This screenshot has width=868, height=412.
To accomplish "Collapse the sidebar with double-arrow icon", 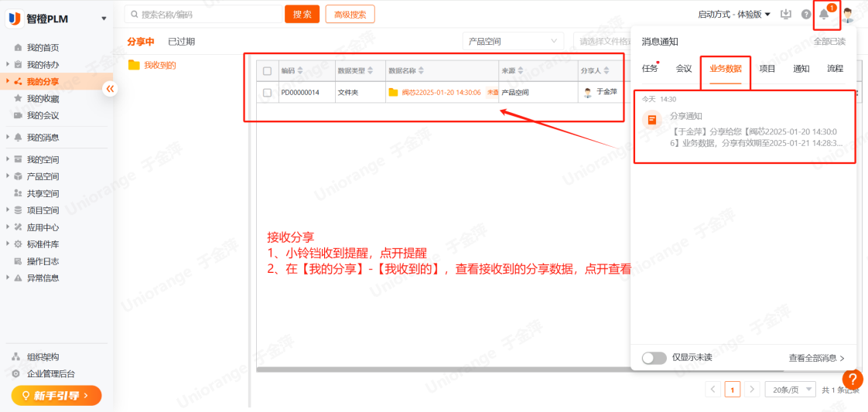I will click(110, 89).
